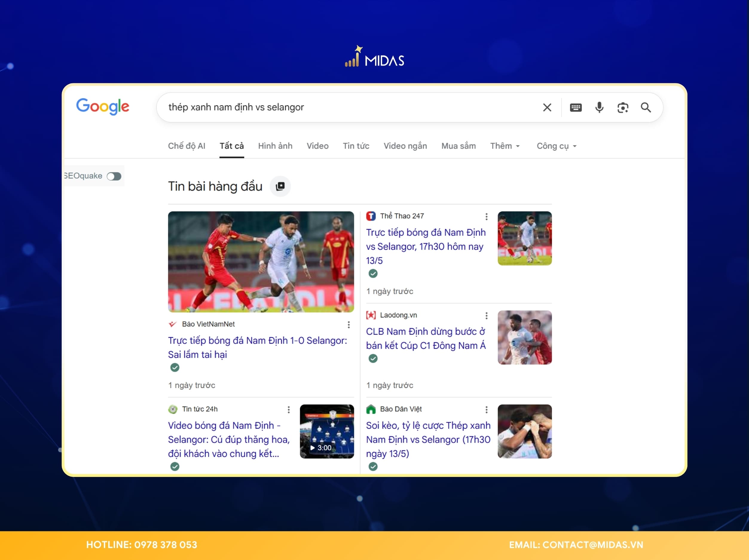Search by image with the camera lens icon
The image size is (749, 560).
pyautogui.click(x=623, y=108)
